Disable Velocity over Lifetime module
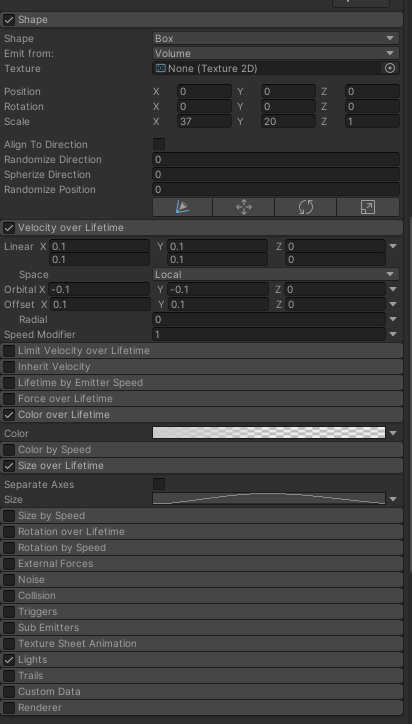 (9, 228)
